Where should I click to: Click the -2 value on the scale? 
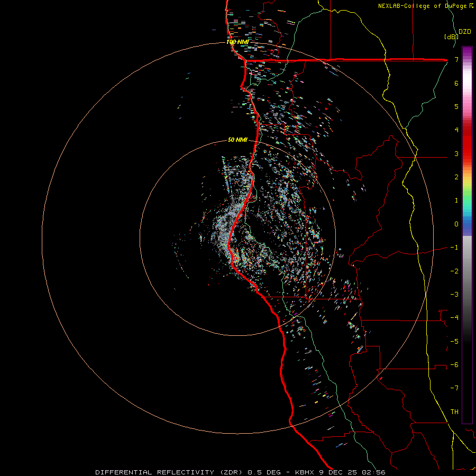click(x=454, y=271)
